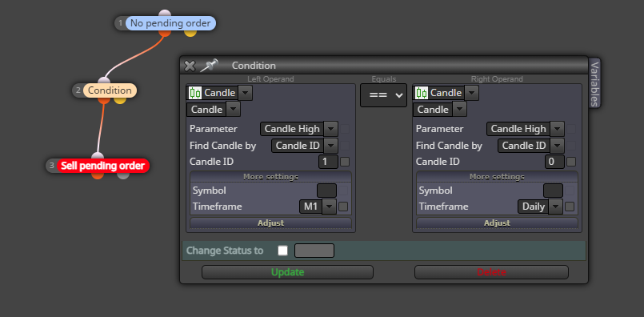Select the Sell pending order block
This screenshot has height=317, width=644.
pyautogui.click(x=102, y=167)
